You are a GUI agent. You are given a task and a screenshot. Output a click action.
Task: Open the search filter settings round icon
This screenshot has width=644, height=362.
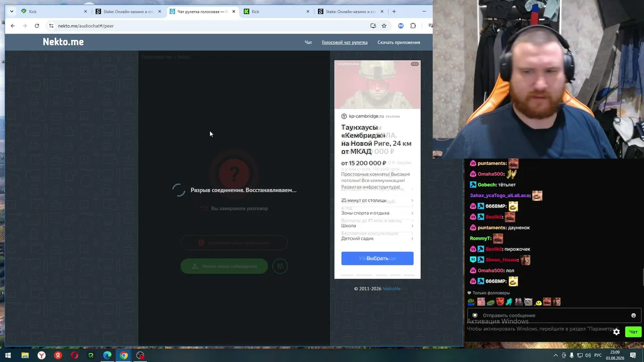pyautogui.click(x=280, y=266)
